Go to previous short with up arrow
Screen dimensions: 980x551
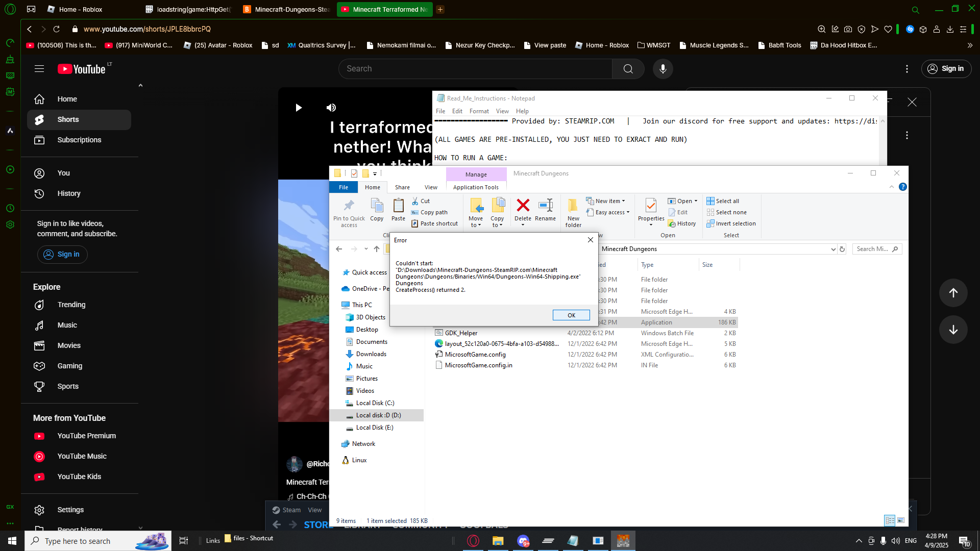[953, 293]
